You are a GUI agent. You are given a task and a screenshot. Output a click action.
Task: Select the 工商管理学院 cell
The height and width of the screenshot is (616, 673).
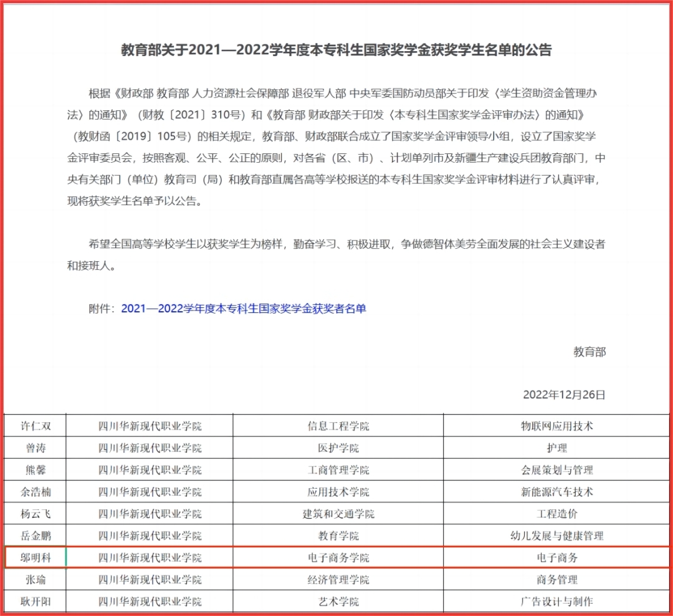[338, 470]
